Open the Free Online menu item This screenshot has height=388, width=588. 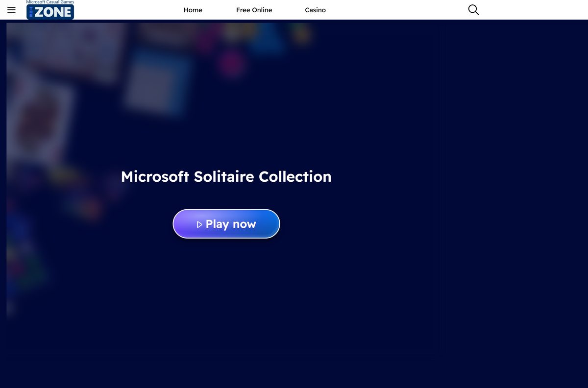[x=254, y=10]
